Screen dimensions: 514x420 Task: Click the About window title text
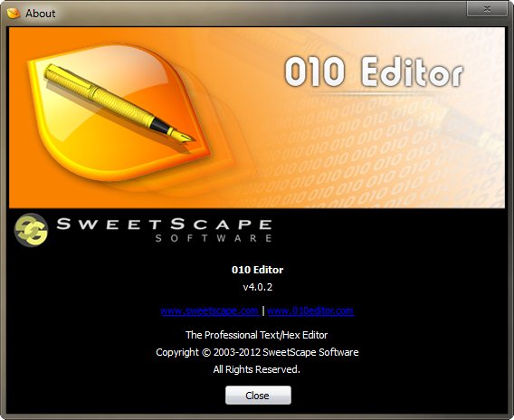(x=41, y=14)
